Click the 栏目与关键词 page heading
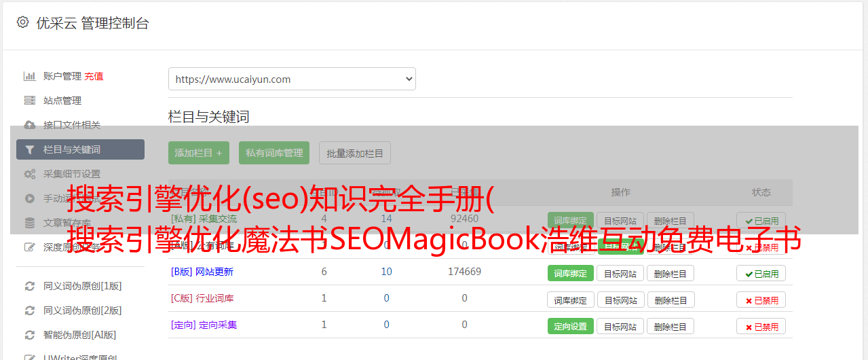 [x=209, y=117]
